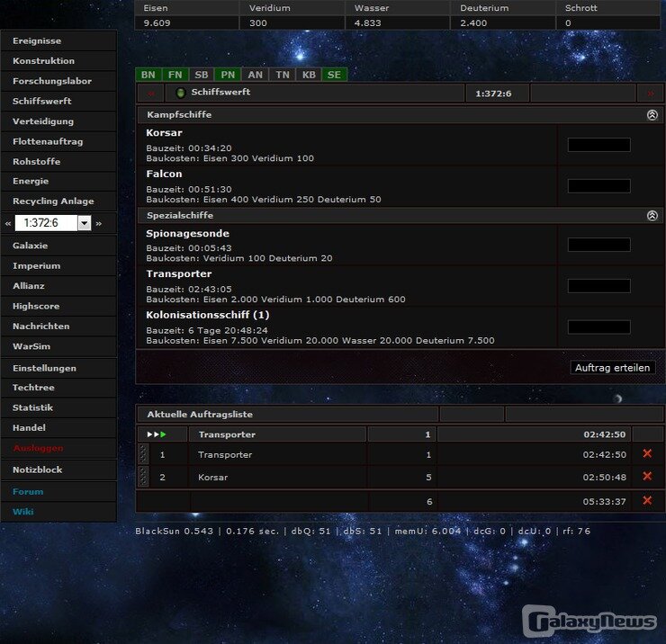Go to next planet with red right arrow
The image size is (666, 644).
click(650, 93)
